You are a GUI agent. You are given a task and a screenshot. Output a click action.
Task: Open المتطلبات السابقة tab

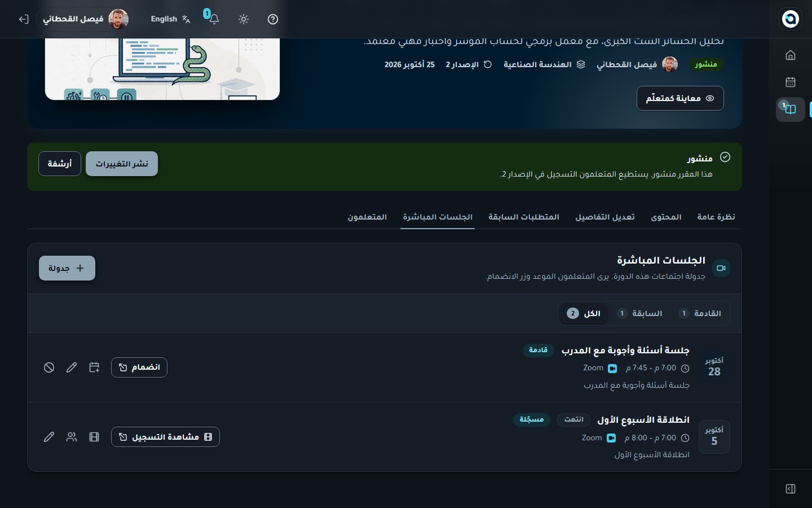tap(524, 217)
